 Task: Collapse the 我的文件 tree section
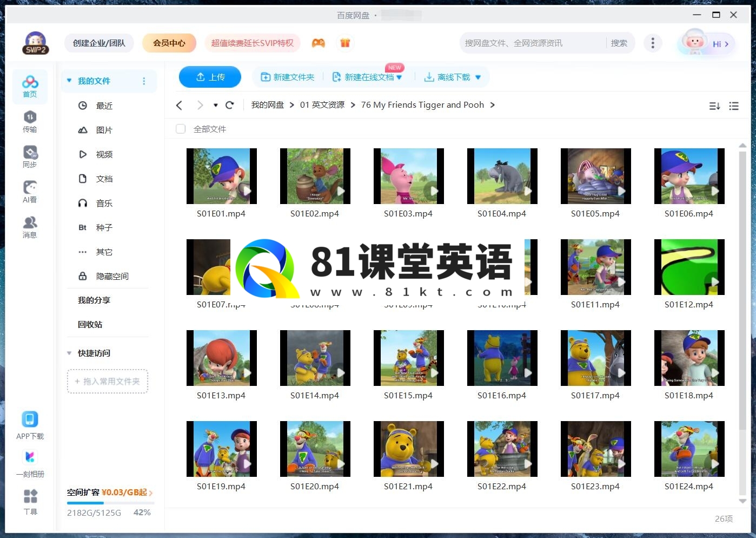pos(69,81)
